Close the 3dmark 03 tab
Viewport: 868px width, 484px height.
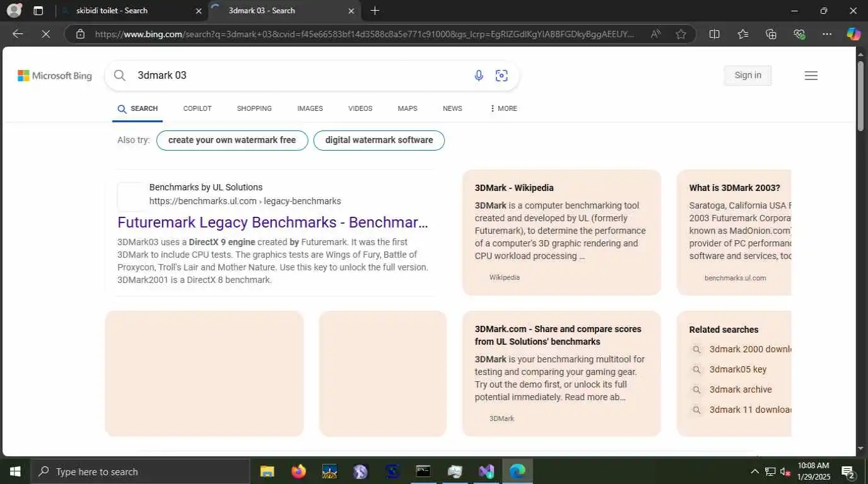click(x=351, y=11)
